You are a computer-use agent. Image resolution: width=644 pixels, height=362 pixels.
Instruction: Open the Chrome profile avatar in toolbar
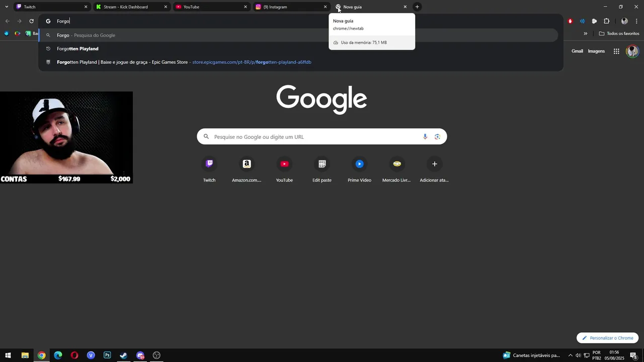click(x=624, y=21)
